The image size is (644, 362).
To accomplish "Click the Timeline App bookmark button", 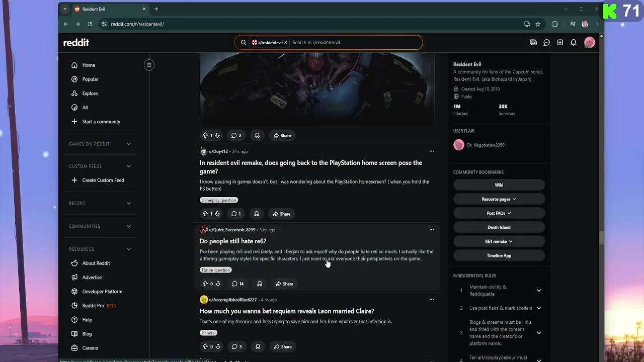I will (499, 255).
